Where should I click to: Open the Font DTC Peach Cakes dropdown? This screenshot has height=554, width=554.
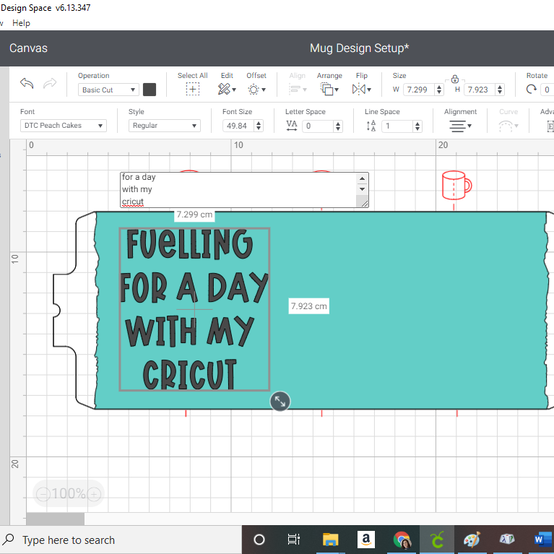coord(63,125)
